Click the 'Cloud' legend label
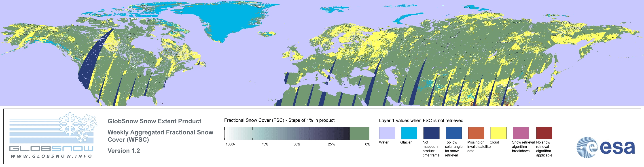This screenshot has height=167, width=644. [x=494, y=142]
